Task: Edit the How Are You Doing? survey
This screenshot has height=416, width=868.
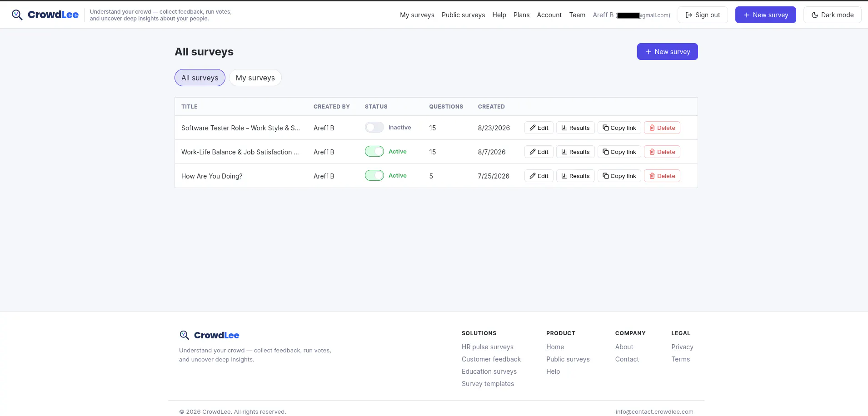Action: coord(539,176)
